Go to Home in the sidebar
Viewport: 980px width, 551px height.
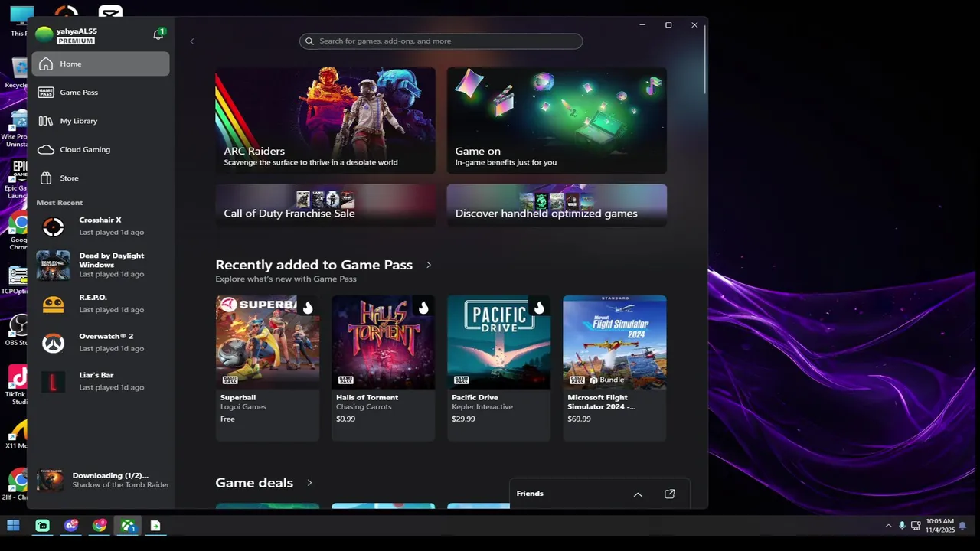pos(101,64)
